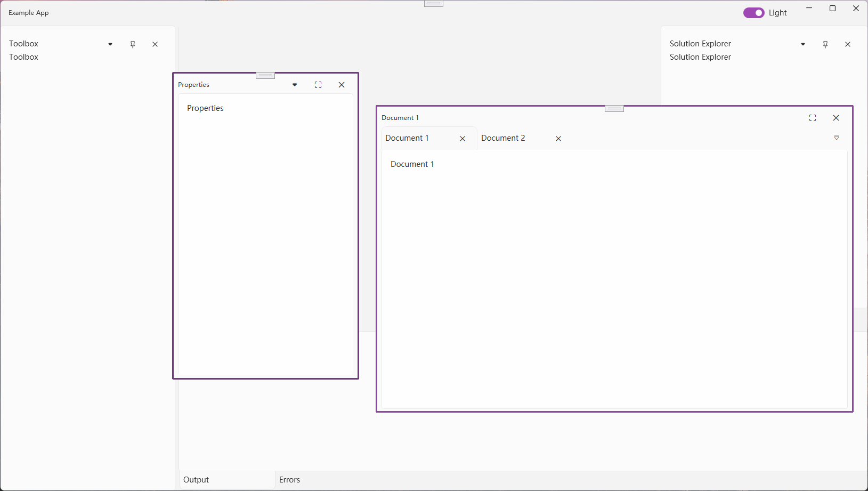Open the Properties window options dropdown
The image size is (868, 491).
294,84
